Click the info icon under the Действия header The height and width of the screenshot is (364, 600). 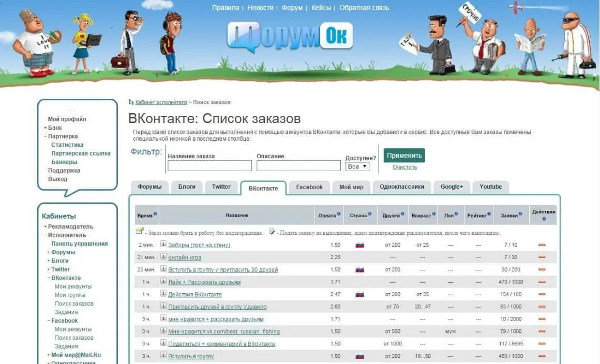pyautogui.click(x=544, y=219)
